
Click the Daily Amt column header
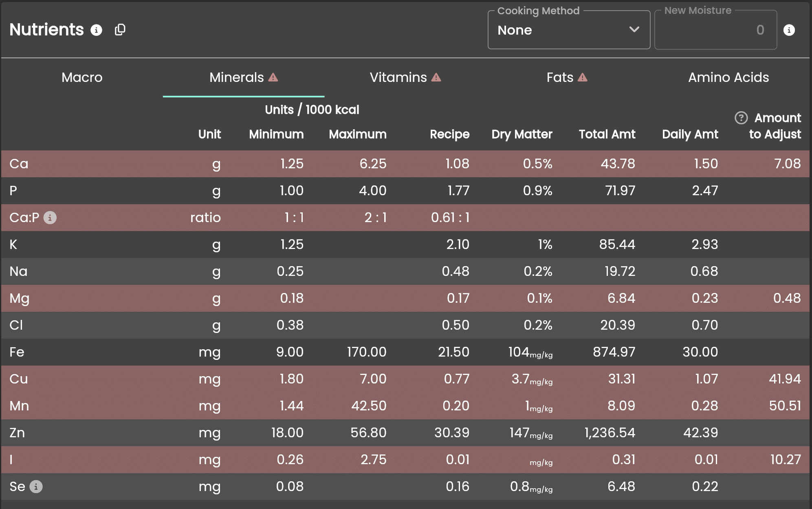click(x=690, y=134)
